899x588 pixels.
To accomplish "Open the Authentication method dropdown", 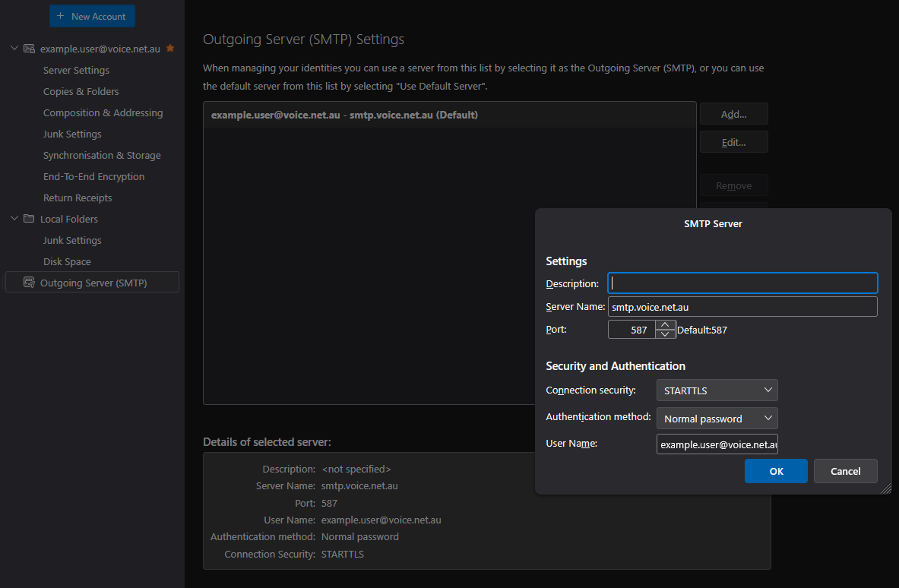I will pyautogui.click(x=717, y=419).
